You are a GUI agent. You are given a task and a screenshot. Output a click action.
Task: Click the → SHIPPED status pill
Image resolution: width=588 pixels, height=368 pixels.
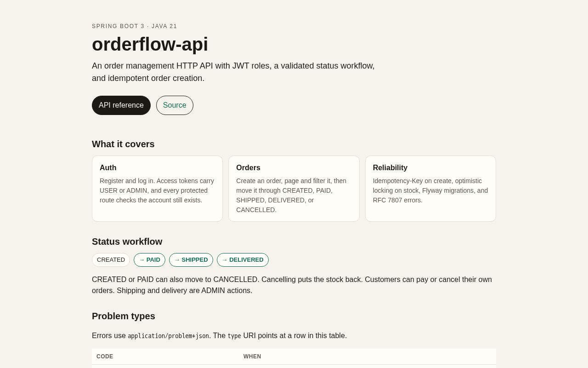coord(191,260)
